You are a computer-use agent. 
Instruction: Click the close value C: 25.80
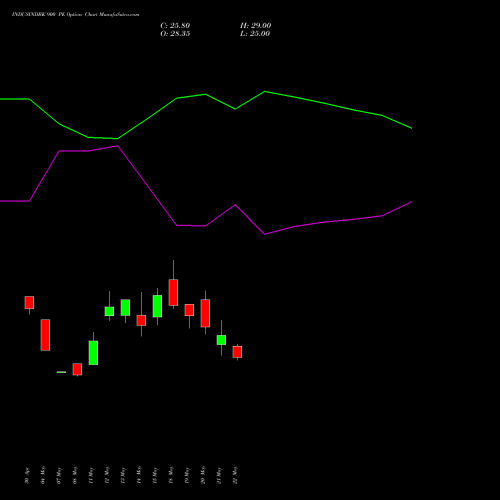(x=175, y=26)
